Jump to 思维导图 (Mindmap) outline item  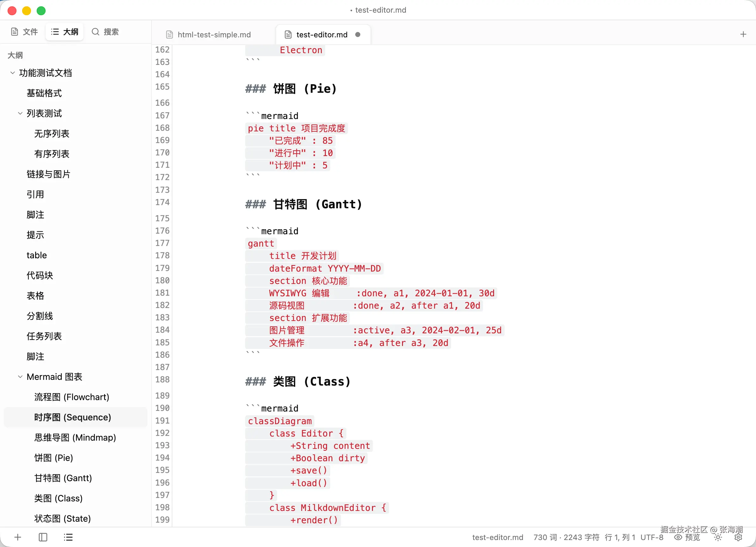pyautogui.click(x=75, y=437)
